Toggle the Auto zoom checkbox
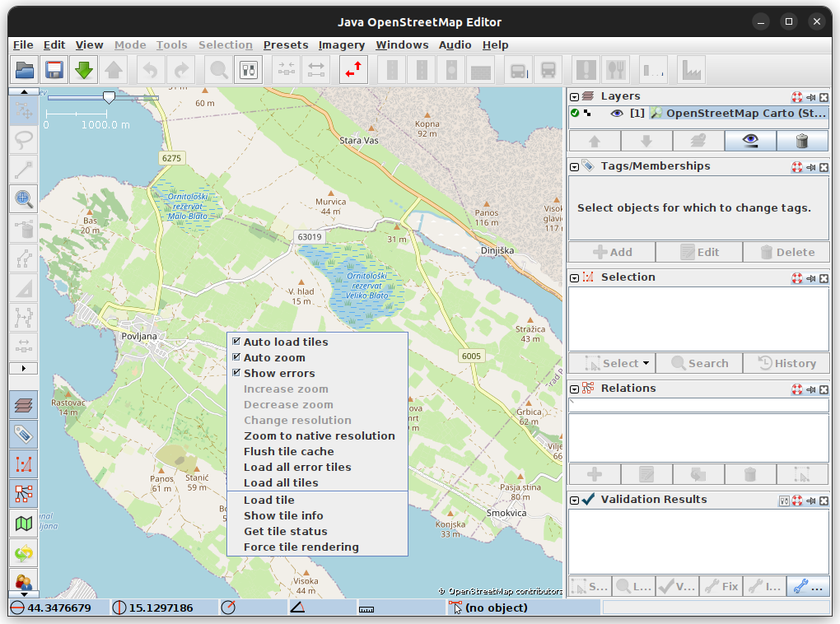Screen dimensions: 840x624 coord(236,357)
